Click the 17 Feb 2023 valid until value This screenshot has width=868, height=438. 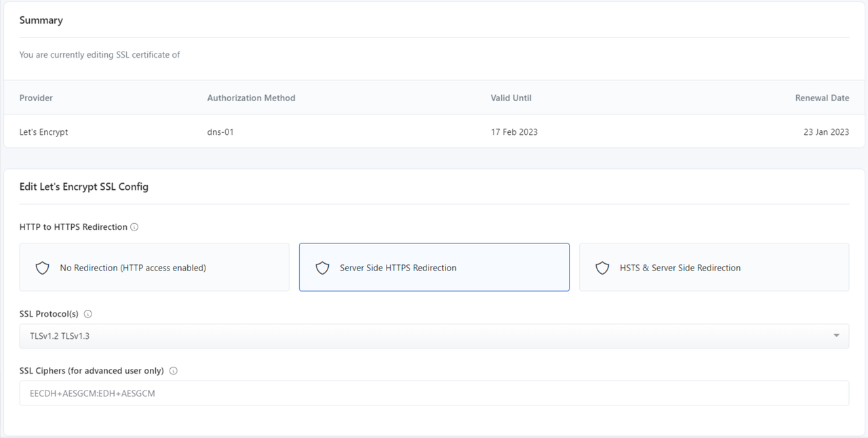514,132
